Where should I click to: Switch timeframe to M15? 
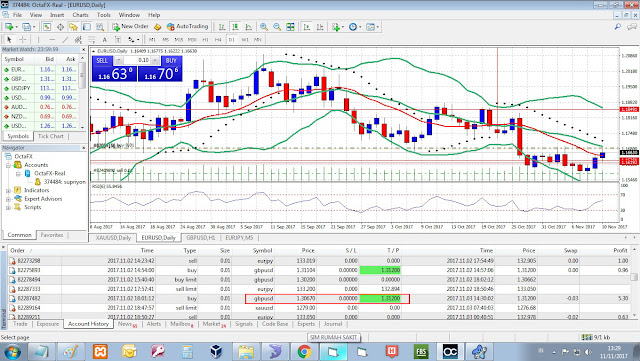click(x=178, y=40)
